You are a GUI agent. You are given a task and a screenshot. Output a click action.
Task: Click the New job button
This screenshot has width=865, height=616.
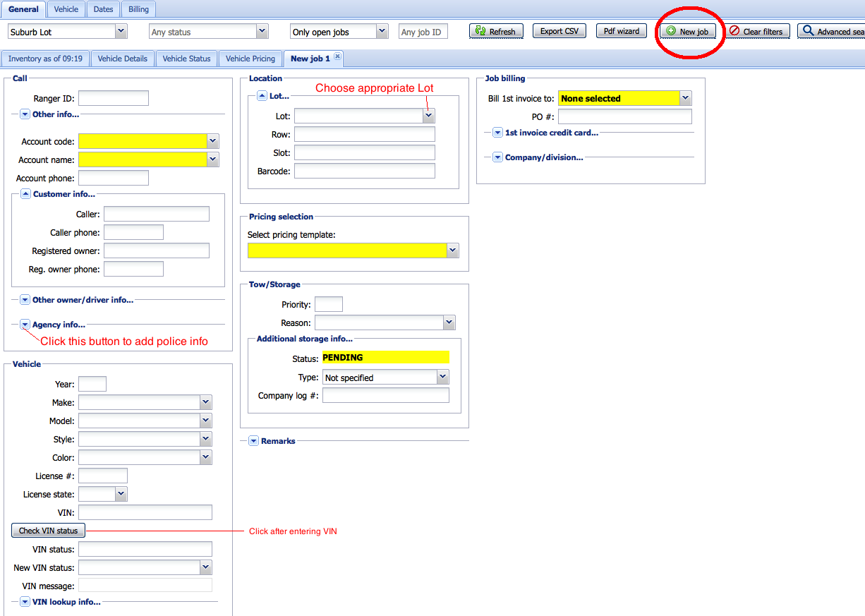point(688,32)
